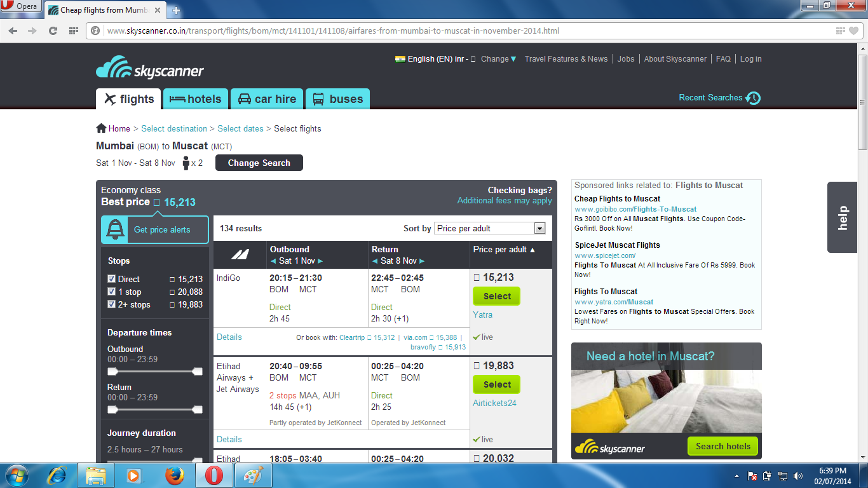Click the Return departure slider left handle
Screen dimensions: 868x488
[112, 410]
